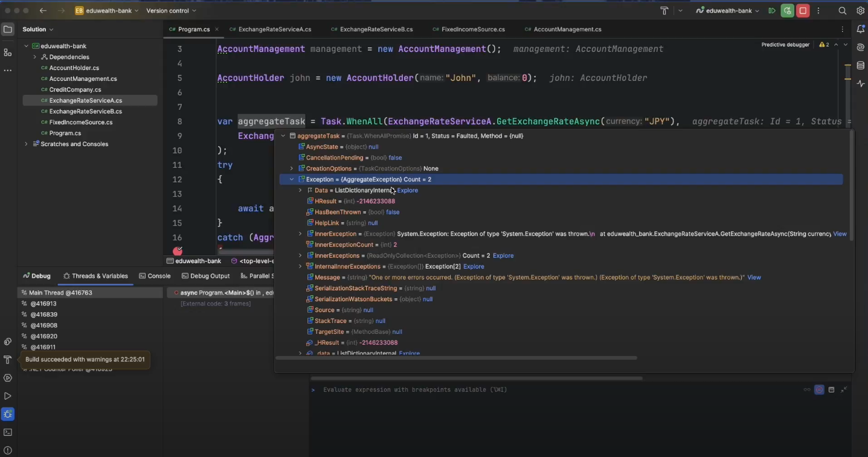Click Explore link next to InnerExceptions

coord(503,256)
